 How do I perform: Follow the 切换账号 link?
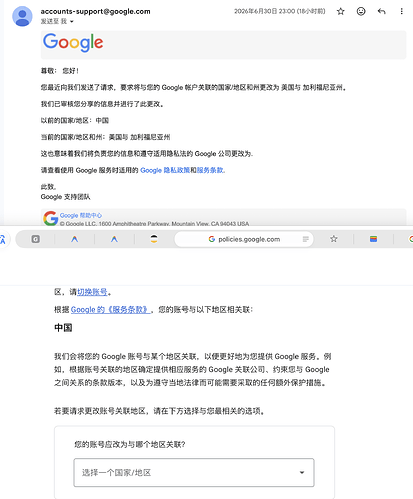pyautogui.click(x=92, y=292)
